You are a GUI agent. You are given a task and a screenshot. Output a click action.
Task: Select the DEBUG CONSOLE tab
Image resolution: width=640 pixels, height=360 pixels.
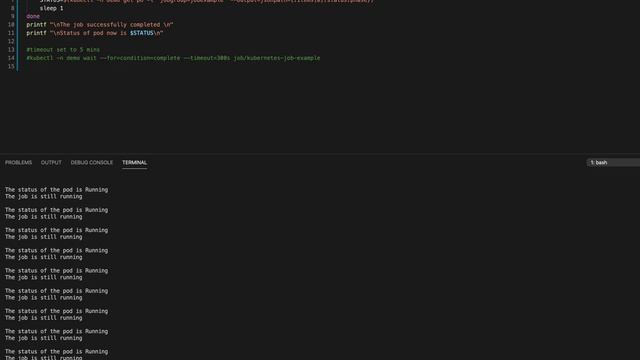[91, 162]
